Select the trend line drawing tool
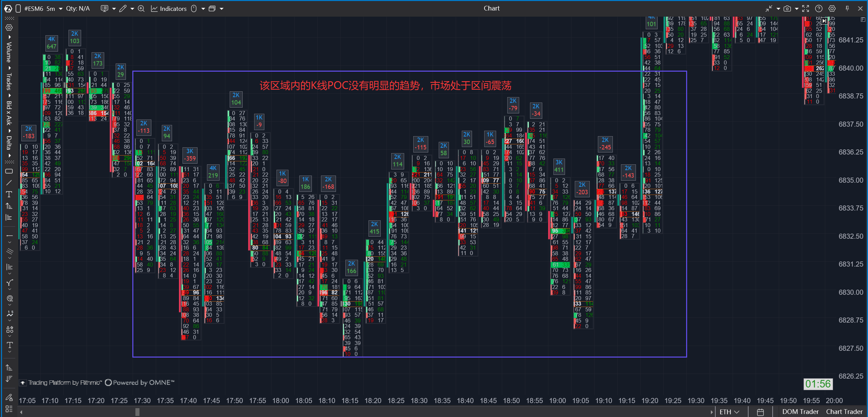The image size is (868, 417). (9, 183)
